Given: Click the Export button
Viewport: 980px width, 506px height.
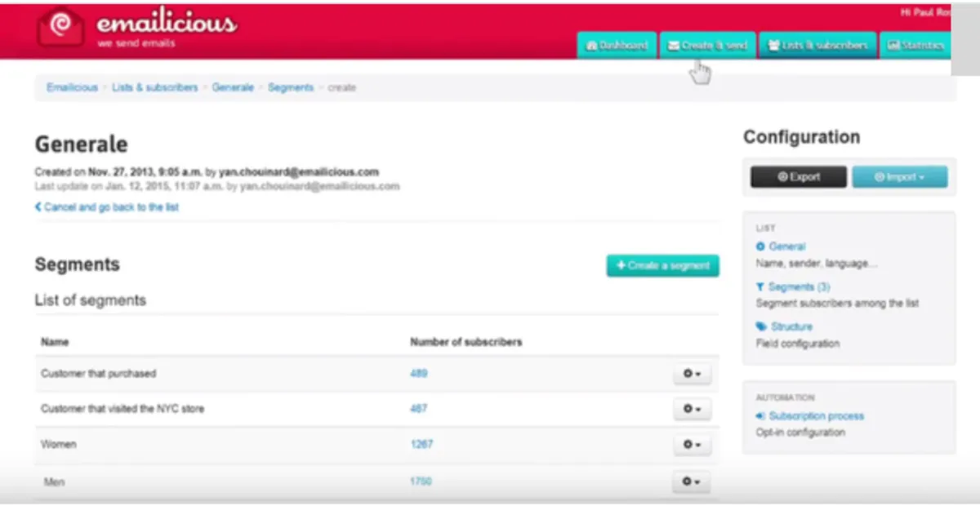Looking at the screenshot, I should pos(799,177).
